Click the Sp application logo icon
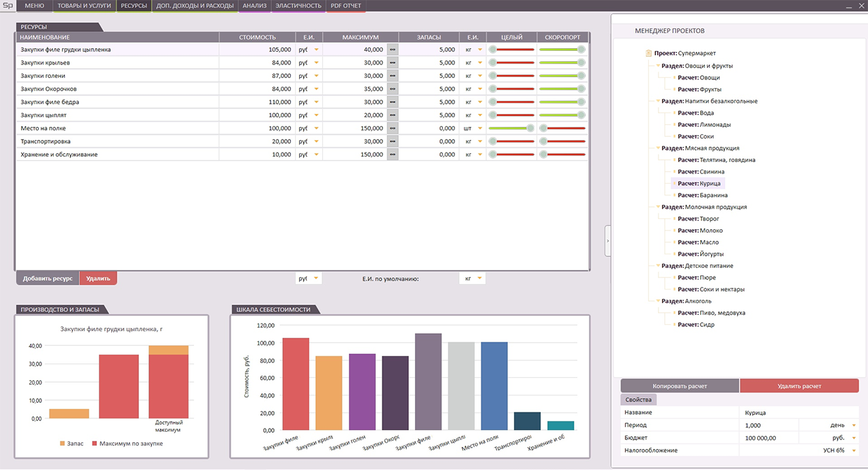Image resolution: width=868 pixels, height=470 pixels. [7, 5]
